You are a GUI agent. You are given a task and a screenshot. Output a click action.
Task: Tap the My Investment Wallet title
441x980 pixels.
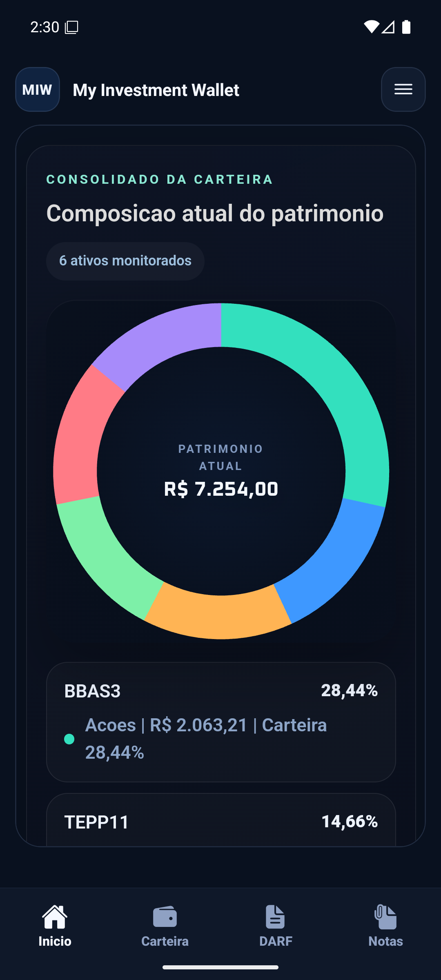pyautogui.click(x=156, y=90)
